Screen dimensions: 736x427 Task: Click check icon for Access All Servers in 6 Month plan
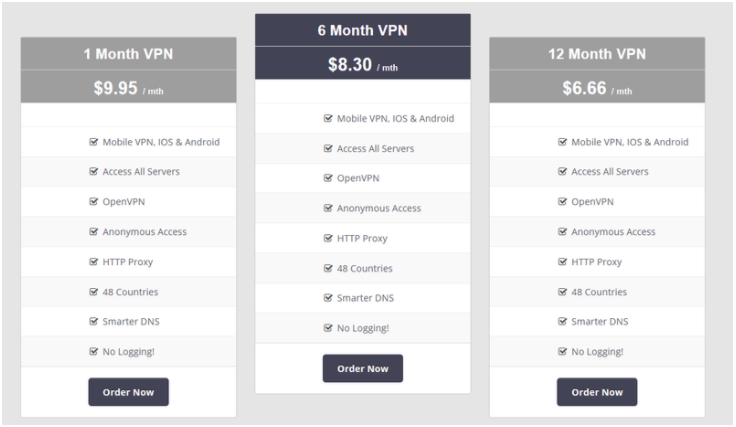(x=328, y=148)
